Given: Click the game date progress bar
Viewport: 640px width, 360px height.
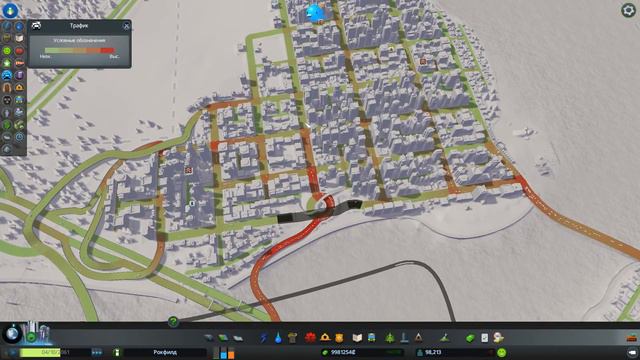Looking at the screenshot, I should pyautogui.click(x=55, y=352).
